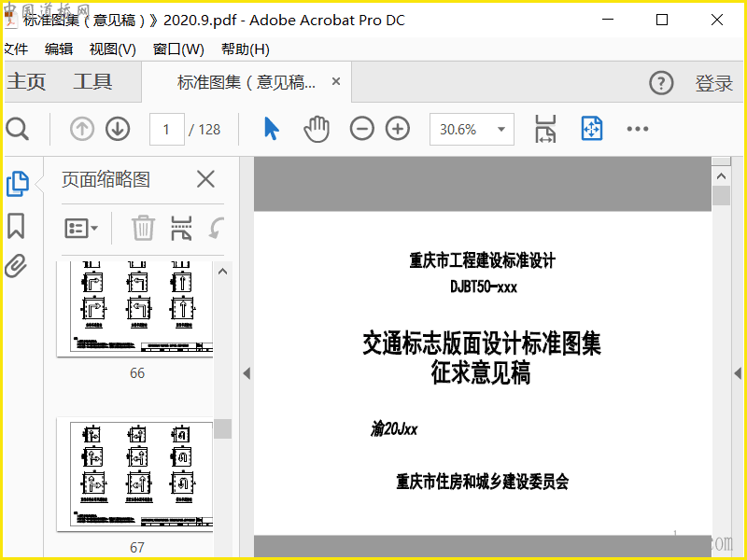Click the 重庆市工程建设标准设计 line
747x560 pixels.
click(482, 260)
